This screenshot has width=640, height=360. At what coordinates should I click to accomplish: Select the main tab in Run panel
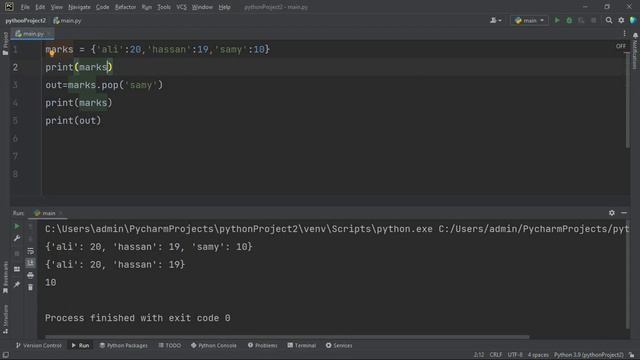point(48,213)
